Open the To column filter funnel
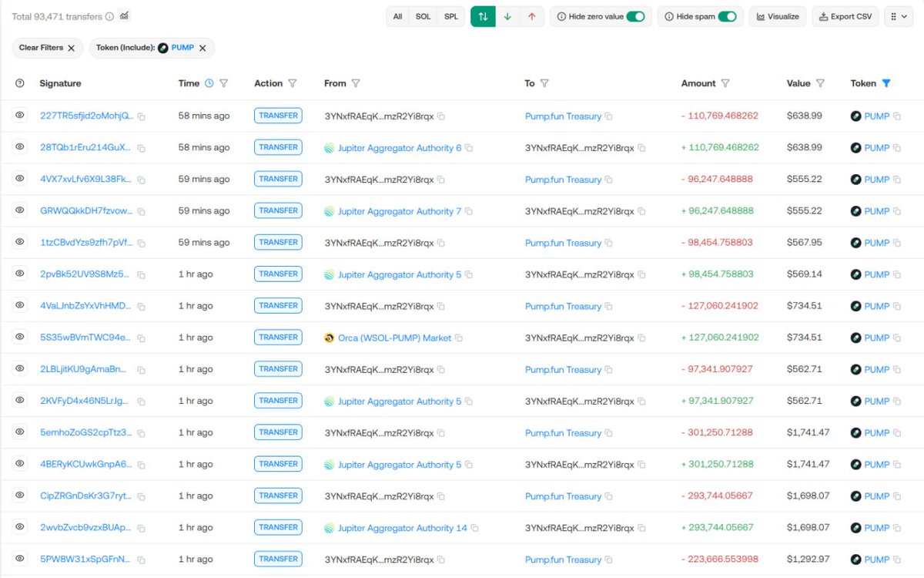This screenshot has width=924, height=578. [544, 83]
